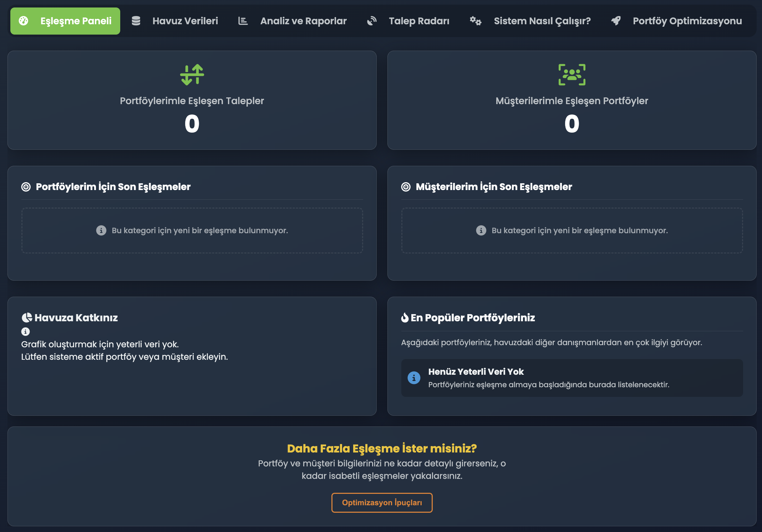This screenshot has width=762, height=532.
Task: Click info icon in Müşterilerim empty matches box
Action: [x=481, y=231]
